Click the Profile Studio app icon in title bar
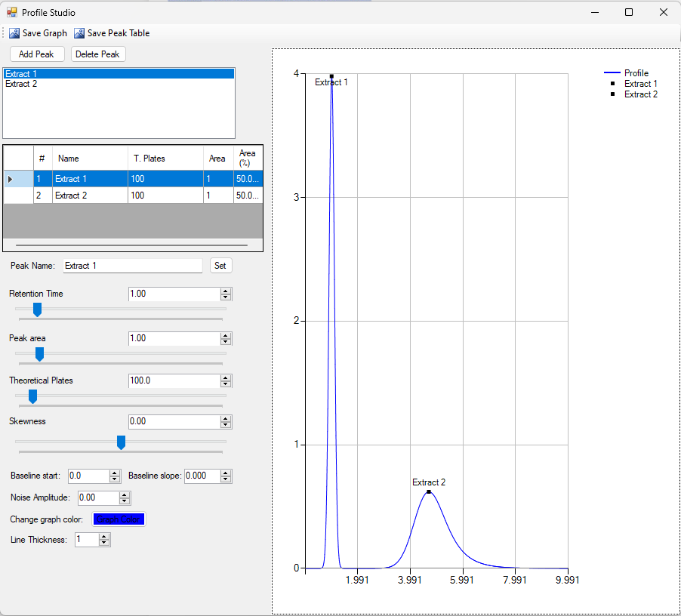This screenshot has height=616, width=681. click(x=11, y=13)
